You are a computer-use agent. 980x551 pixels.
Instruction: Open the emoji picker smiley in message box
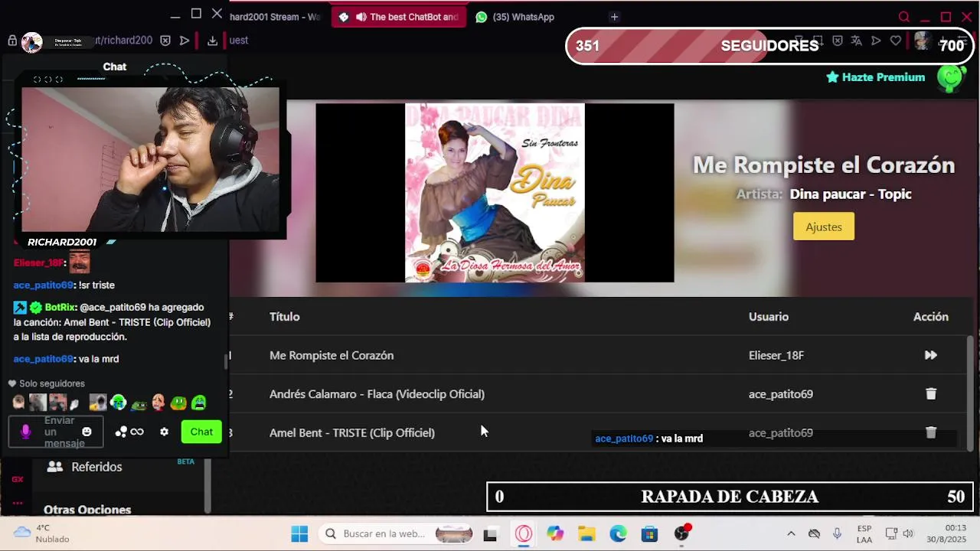(x=87, y=432)
